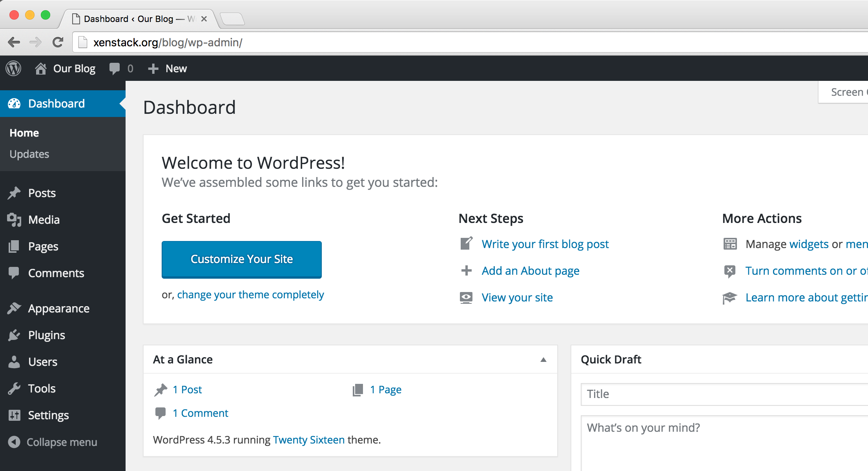Screen dimensions: 868x471
Task: Expand the Screen Options tab
Action: (x=848, y=92)
